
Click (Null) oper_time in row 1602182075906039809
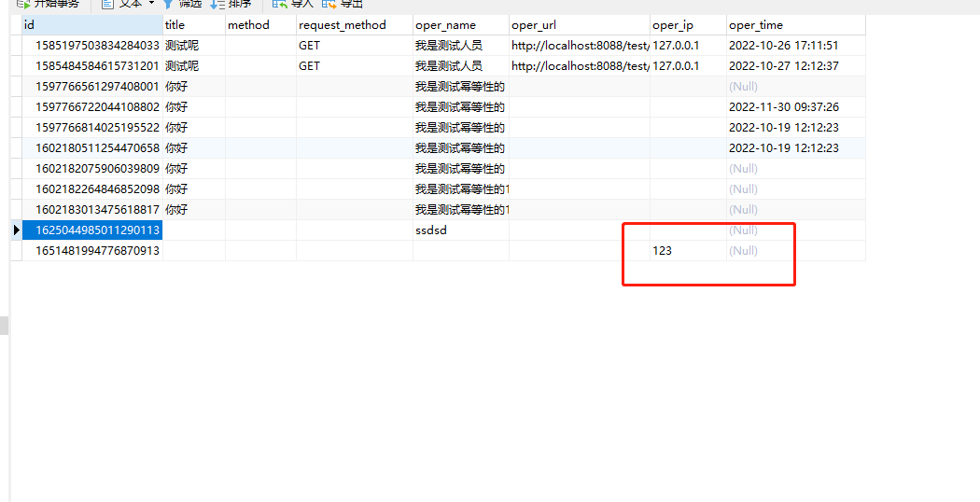(x=795, y=169)
